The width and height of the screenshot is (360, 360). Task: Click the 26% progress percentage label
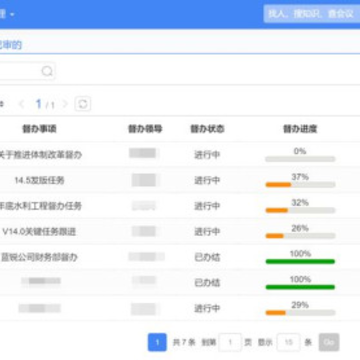[x=300, y=228]
